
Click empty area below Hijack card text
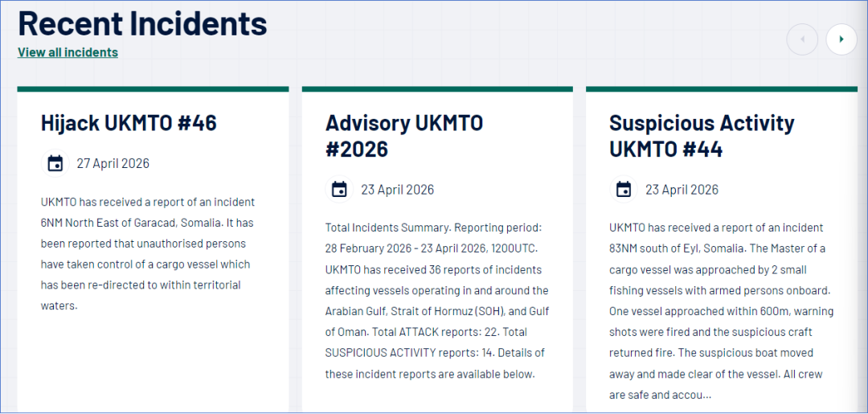(153, 362)
